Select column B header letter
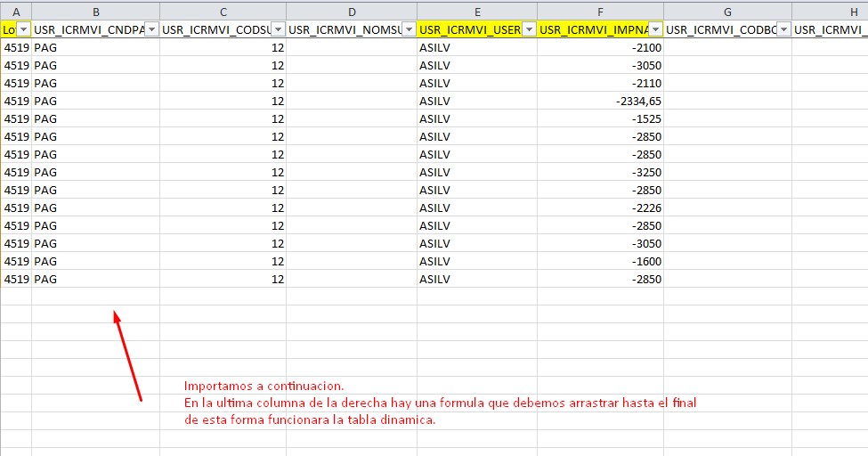Image resolution: width=868 pixels, height=456 pixels. [96, 12]
